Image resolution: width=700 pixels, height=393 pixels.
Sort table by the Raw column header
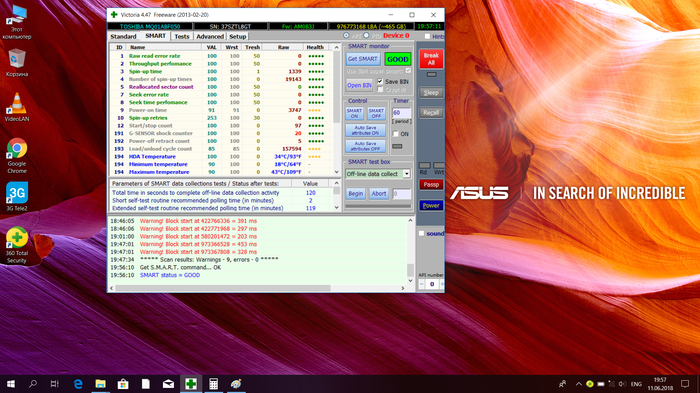click(x=283, y=47)
